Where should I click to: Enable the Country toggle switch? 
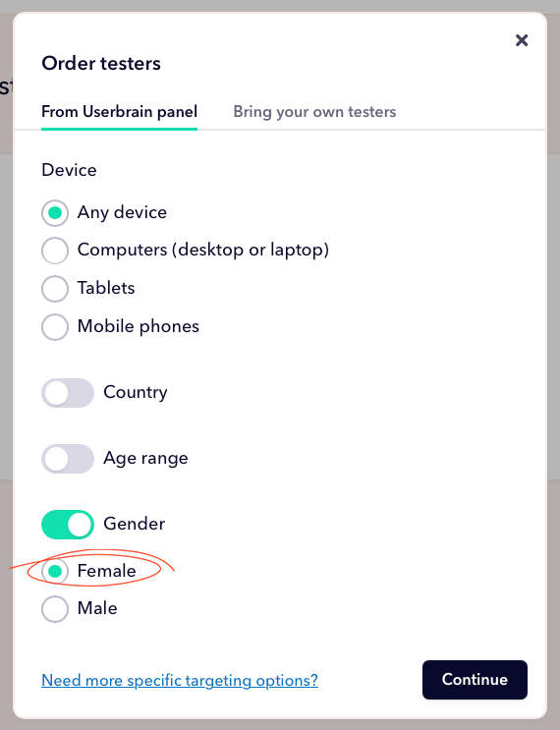[68, 393]
